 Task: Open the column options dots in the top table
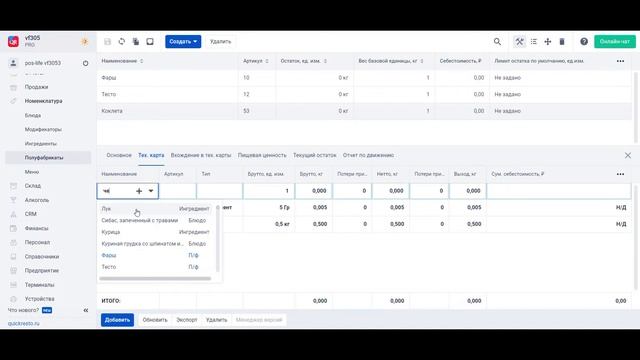click(x=620, y=61)
